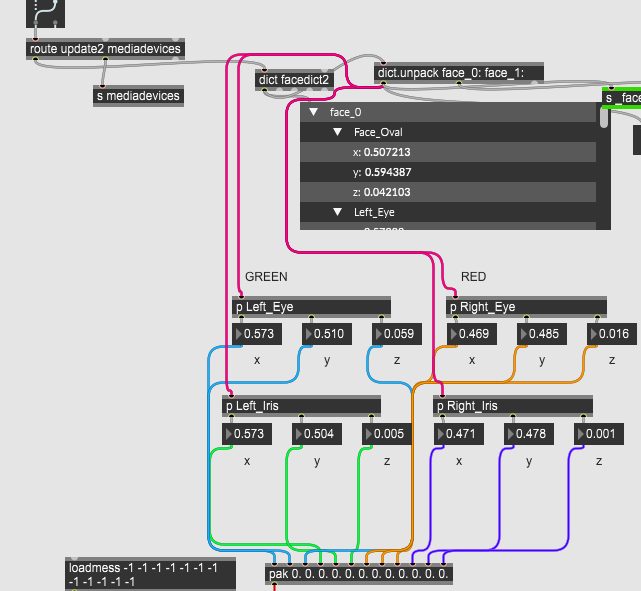Collapse the Left_Eye entry in dict view
Viewport: 641px width, 591px height.
pyautogui.click(x=338, y=212)
